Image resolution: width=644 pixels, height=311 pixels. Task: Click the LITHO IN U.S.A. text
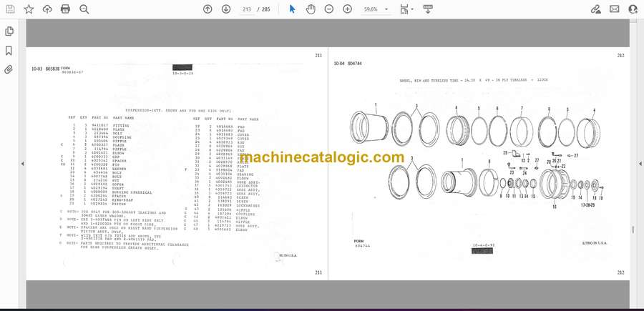point(595,243)
